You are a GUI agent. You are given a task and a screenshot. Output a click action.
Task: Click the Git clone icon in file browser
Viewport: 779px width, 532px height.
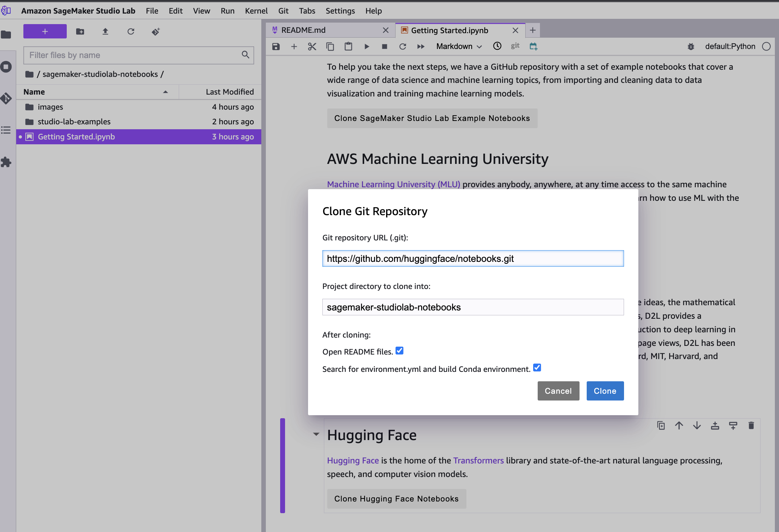click(x=156, y=32)
